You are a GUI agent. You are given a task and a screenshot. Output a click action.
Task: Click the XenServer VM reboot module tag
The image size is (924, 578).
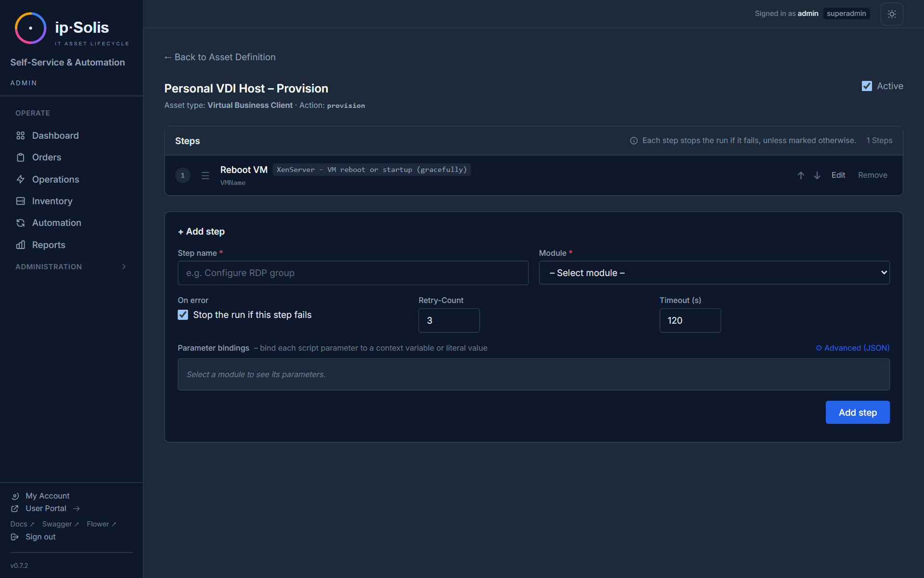point(372,170)
